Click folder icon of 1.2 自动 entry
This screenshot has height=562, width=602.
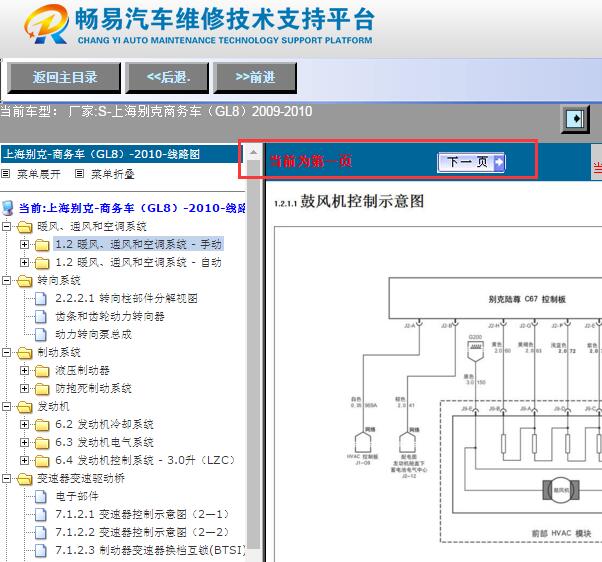pyautogui.click(x=42, y=263)
